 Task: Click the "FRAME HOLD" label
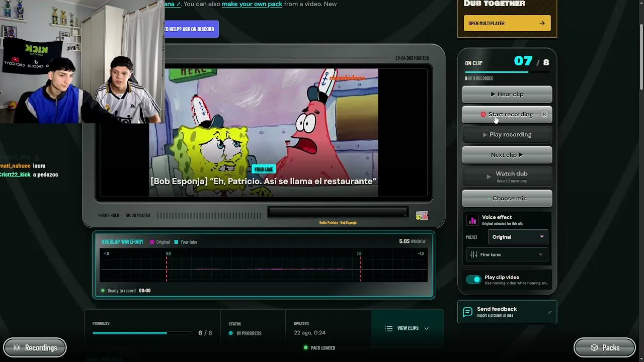point(109,216)
